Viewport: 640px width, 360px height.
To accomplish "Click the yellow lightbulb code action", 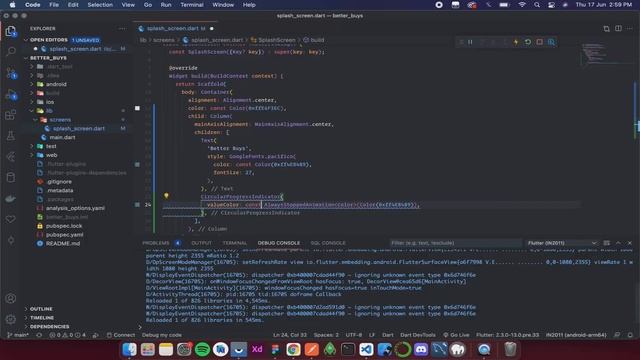I will (x=166, y=196).
